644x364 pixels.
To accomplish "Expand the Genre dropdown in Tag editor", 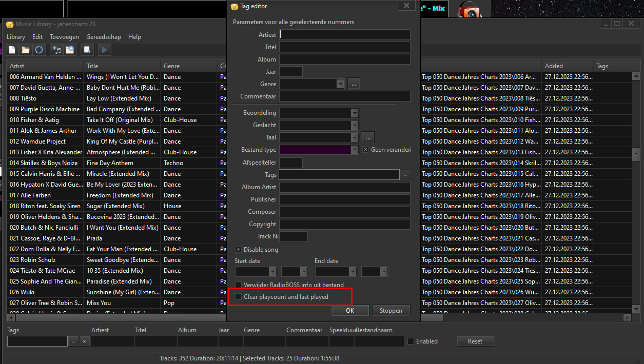I will point(340,84).
